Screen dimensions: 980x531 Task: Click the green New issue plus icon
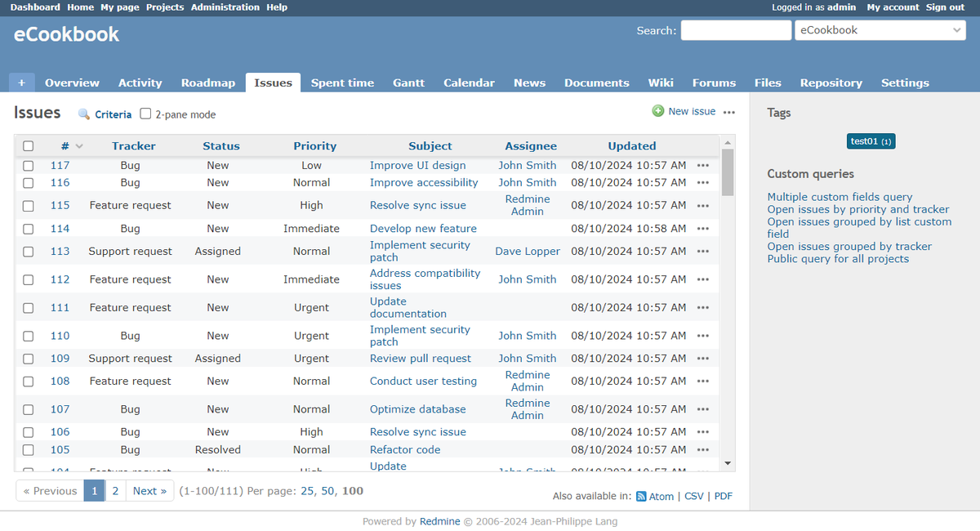point(658,111)
